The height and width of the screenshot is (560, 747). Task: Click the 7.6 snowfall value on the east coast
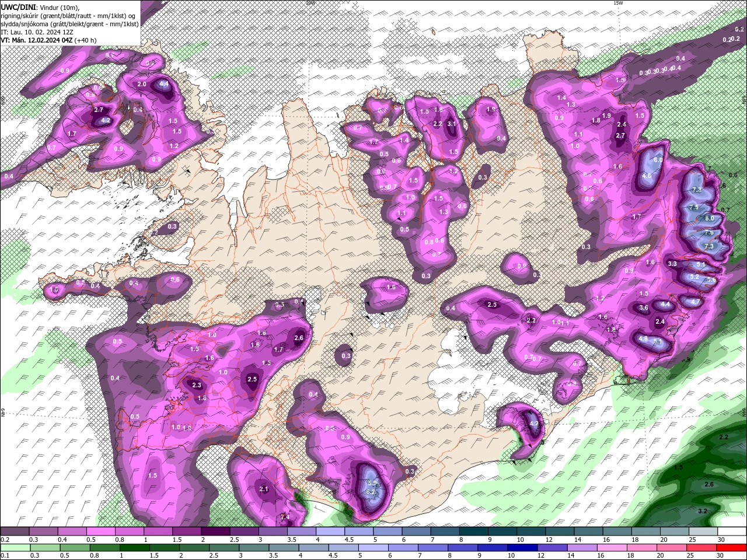click(x=709, y=232)
